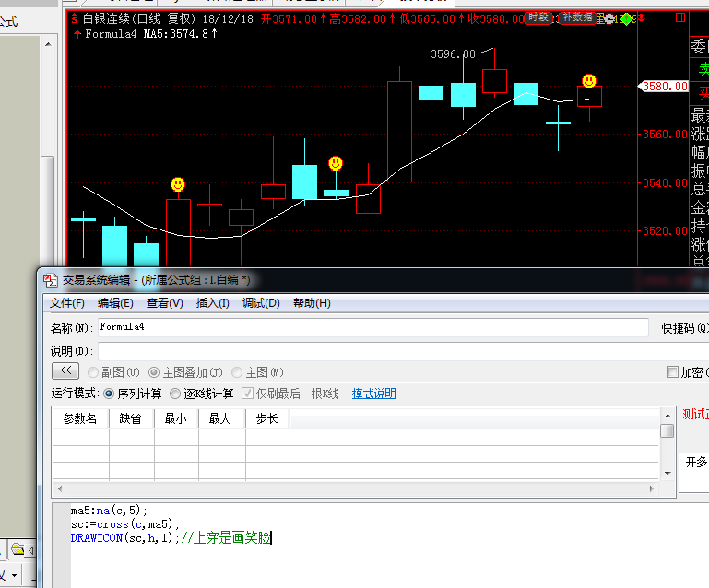Click the 3596.00 high price label
Image resolution: width=709 pixels, height=588 pixels.
pos(453,54)
